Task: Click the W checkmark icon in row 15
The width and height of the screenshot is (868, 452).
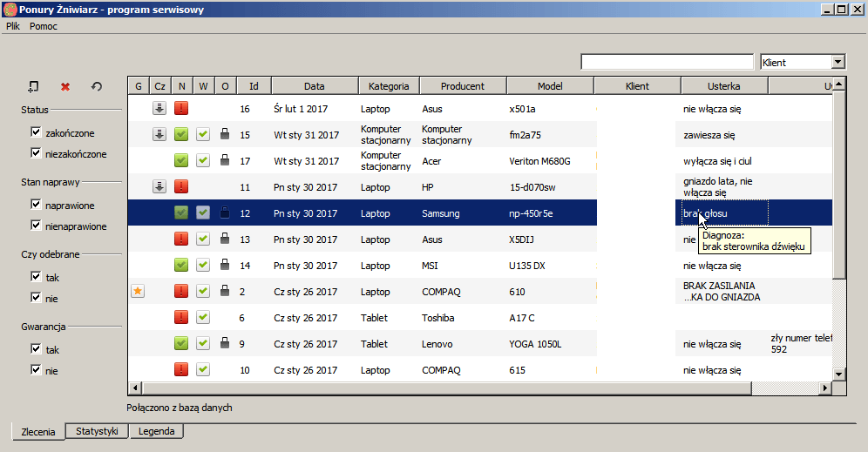Action: pyautogui.click(x=203, y=134)
